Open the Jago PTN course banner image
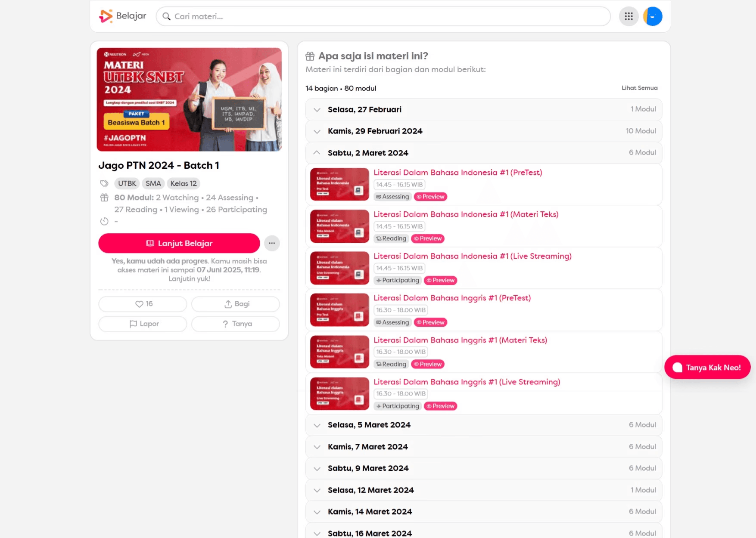 [189, 99]
